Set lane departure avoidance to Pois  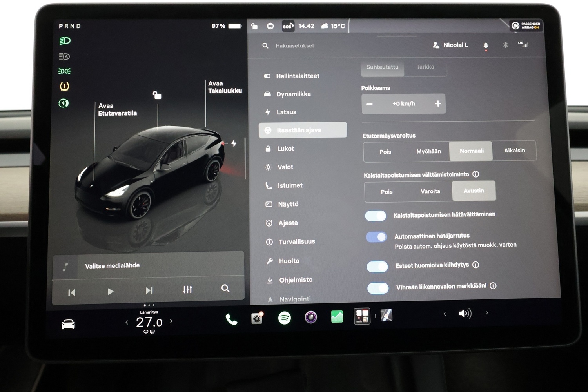coord(387,192)
